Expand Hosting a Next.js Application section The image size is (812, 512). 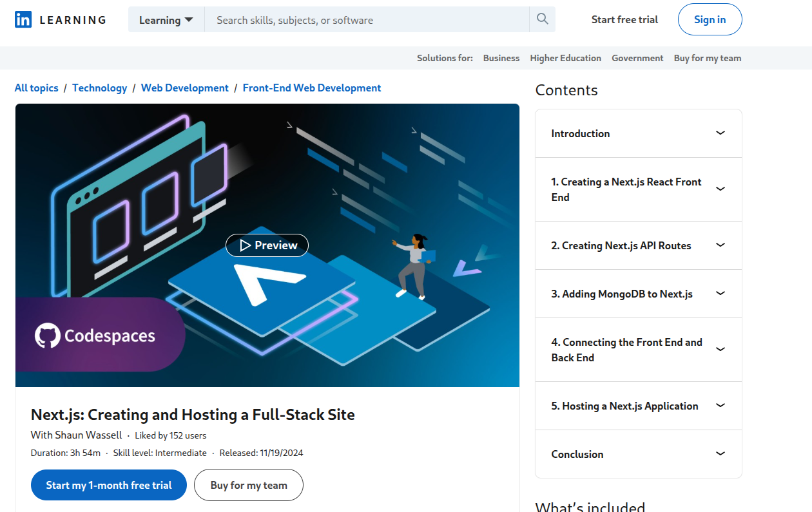[x=638, y=406]
